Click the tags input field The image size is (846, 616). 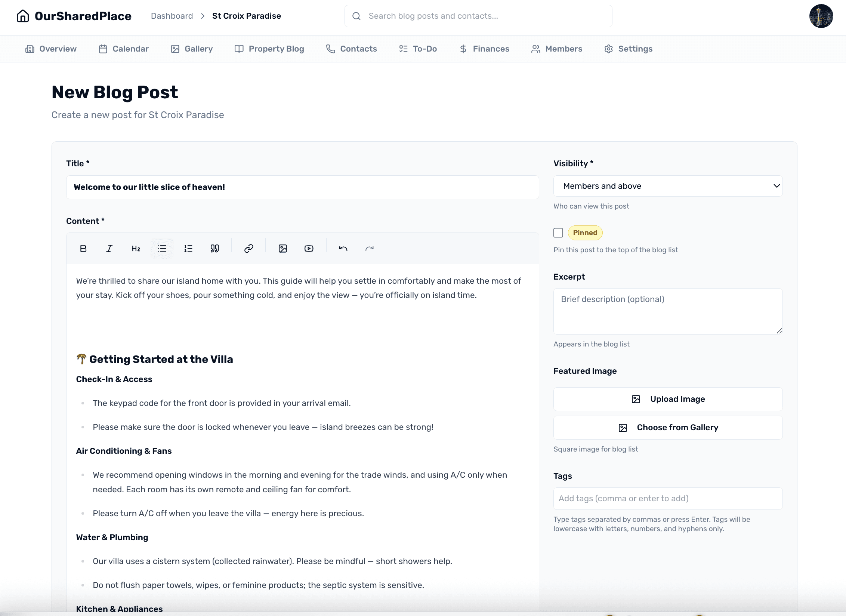667,498
